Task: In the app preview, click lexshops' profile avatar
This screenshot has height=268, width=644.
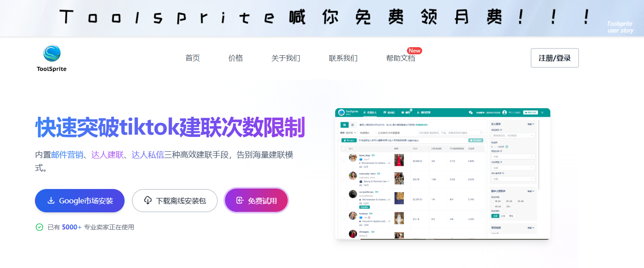Action: (353, 215)
